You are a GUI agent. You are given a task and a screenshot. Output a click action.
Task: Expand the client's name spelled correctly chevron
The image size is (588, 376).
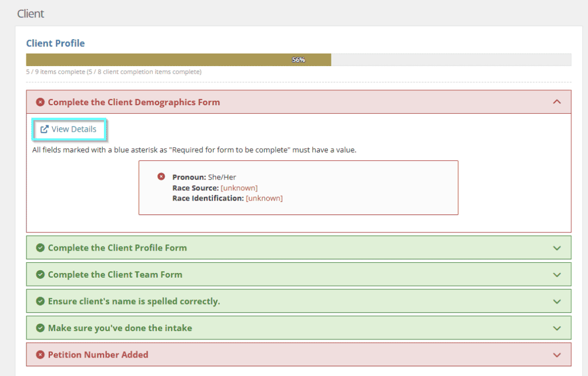(x=557, y=301)
